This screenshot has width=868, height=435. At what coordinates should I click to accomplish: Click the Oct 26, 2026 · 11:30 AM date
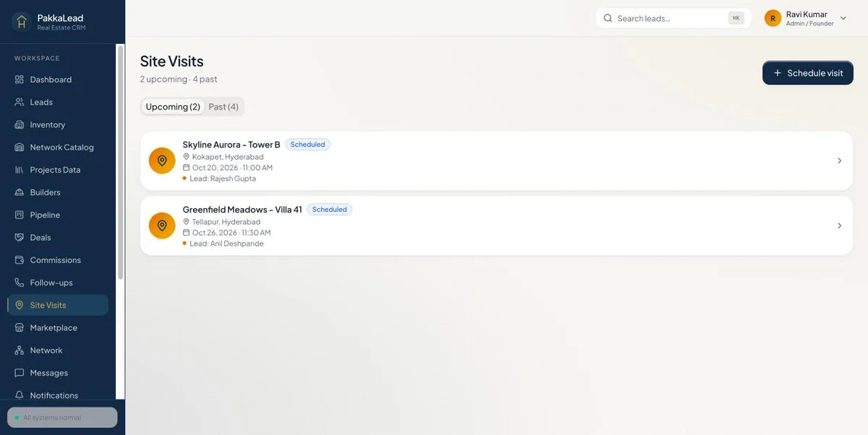[231, 233]
